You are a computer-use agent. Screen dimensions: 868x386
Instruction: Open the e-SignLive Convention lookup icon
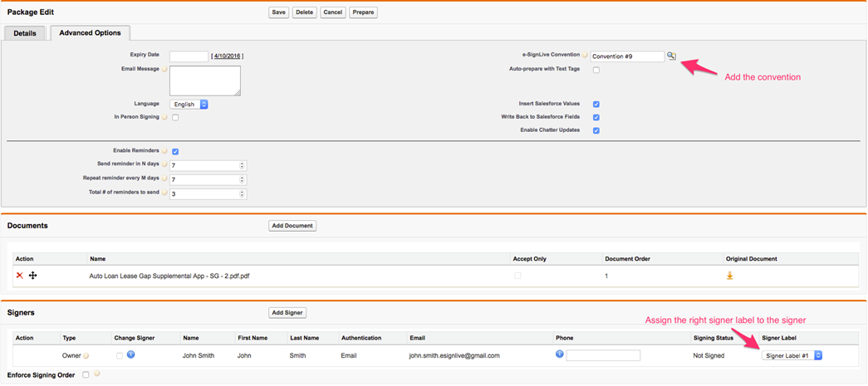point(671,56)
